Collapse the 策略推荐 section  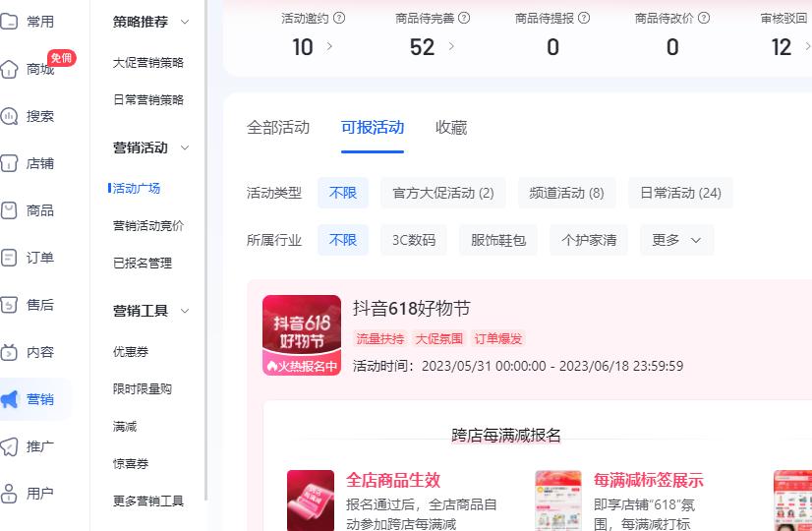click(185, 22)
